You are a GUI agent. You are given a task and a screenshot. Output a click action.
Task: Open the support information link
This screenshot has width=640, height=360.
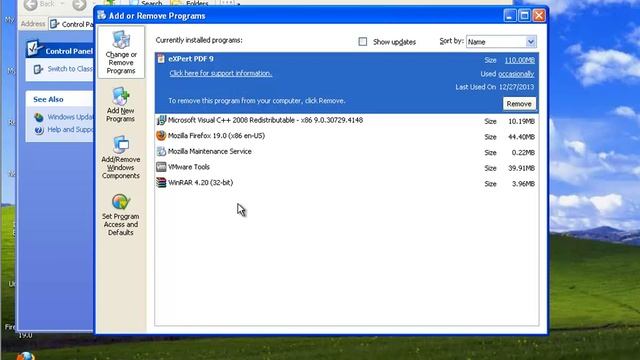point(221,73)
